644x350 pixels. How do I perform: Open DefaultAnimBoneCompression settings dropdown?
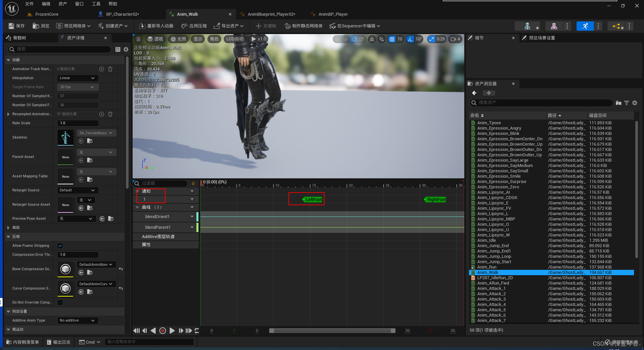tap(96, 265)
